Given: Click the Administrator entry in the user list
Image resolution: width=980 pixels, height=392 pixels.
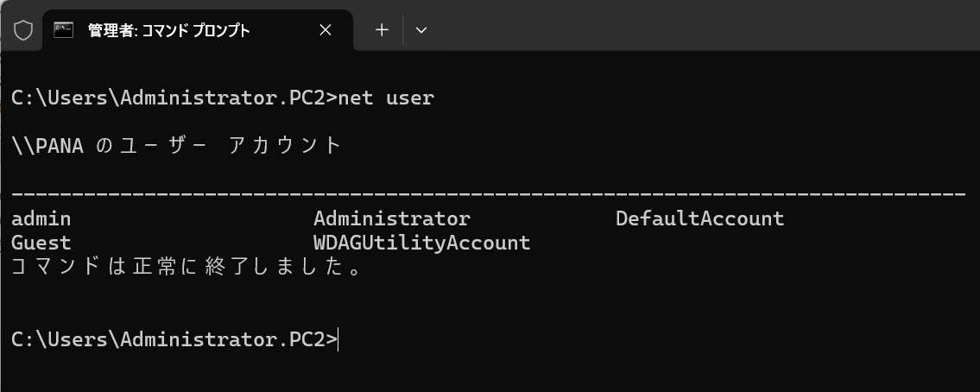Looking at the screenshot, I should [x=391, y=219].
